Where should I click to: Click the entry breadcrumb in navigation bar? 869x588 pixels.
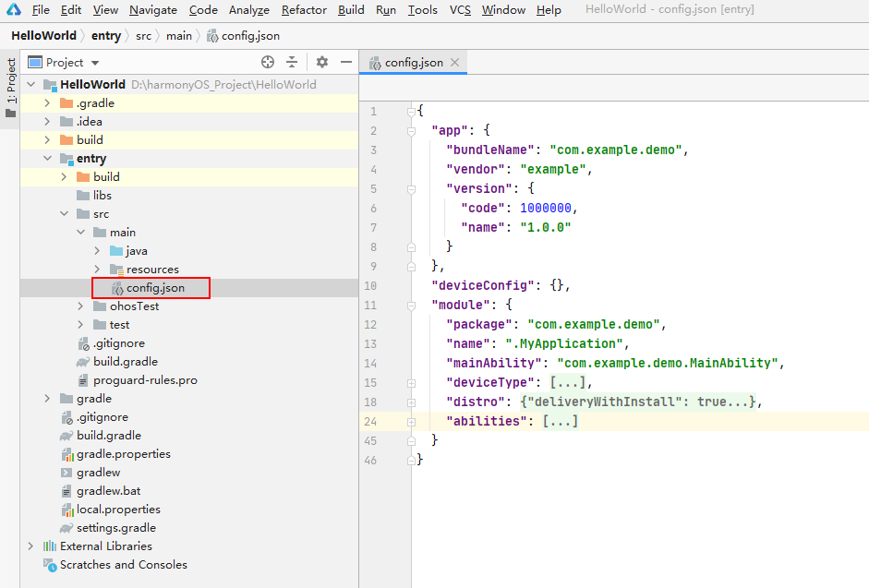pos(105,36)
